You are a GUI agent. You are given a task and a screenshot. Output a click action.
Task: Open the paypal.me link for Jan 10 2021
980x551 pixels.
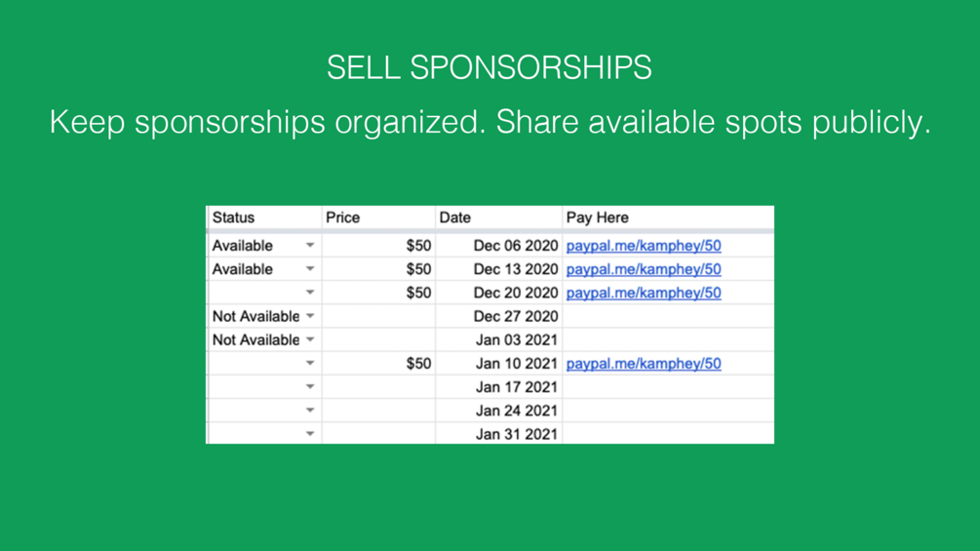pos(644,364)
